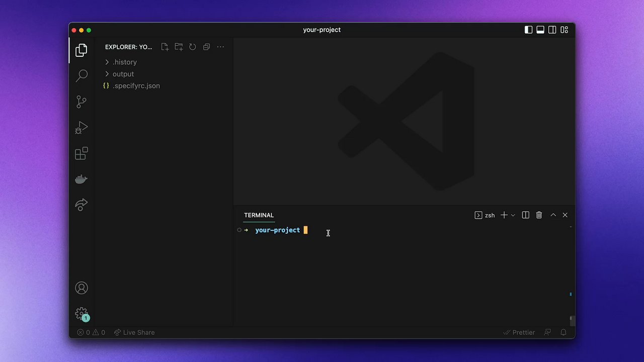Open the Run and Debug view
This screenshot has height=362, width=644.
[x=81, y=128]
